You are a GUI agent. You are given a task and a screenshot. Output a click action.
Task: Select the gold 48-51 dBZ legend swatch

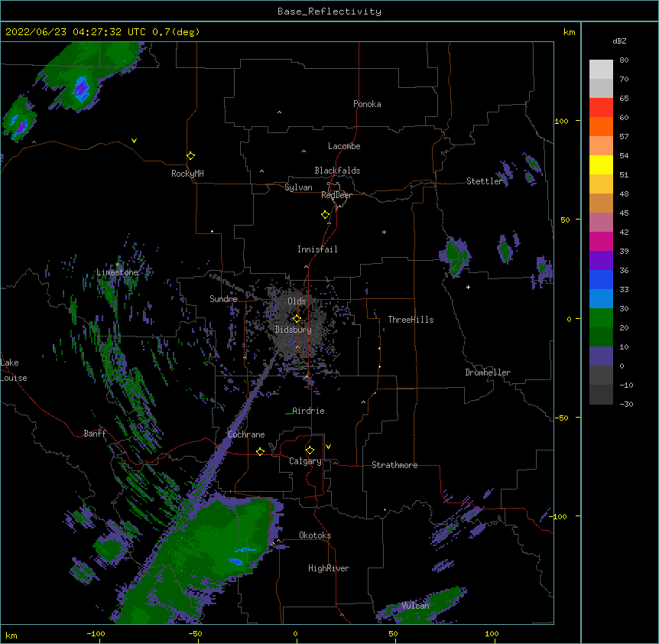(601, 184)
